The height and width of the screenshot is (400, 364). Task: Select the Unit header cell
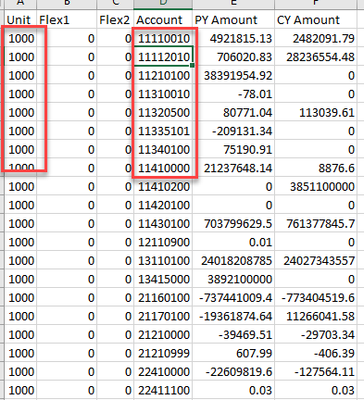(21, 20)
